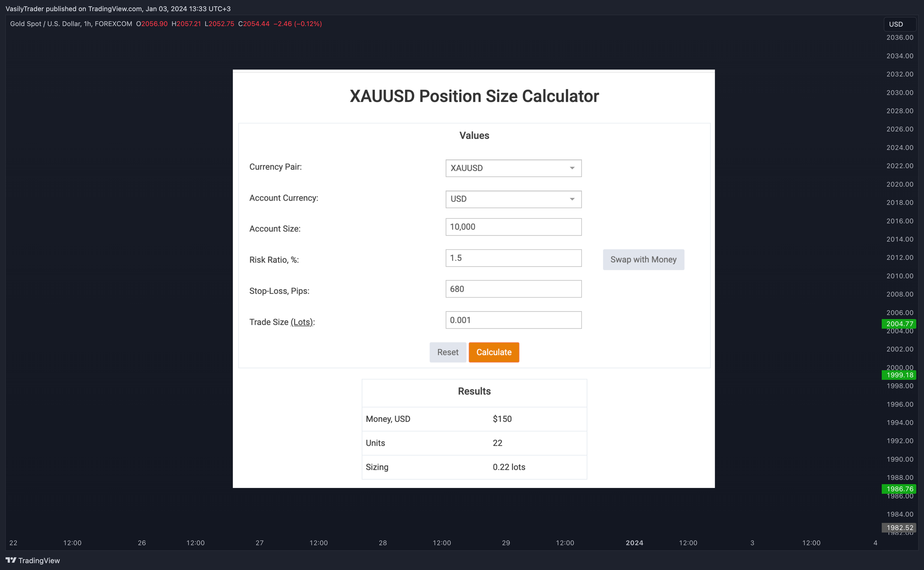This screenshot has height=570, width=924.
Task: Click the gray 1982.52 price label
Action: pos(899,527)
